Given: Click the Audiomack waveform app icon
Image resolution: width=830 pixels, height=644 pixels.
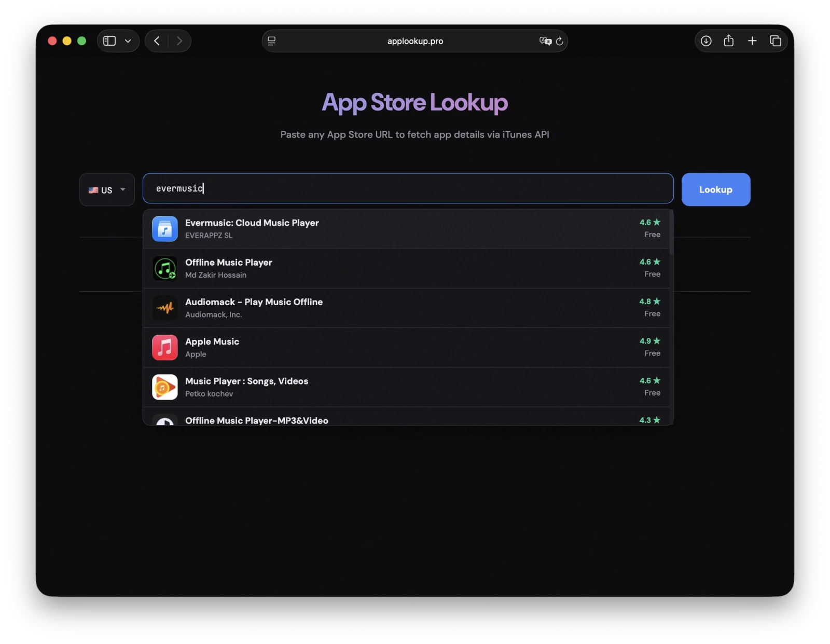Looking at the screenshot, I should 165,308.
